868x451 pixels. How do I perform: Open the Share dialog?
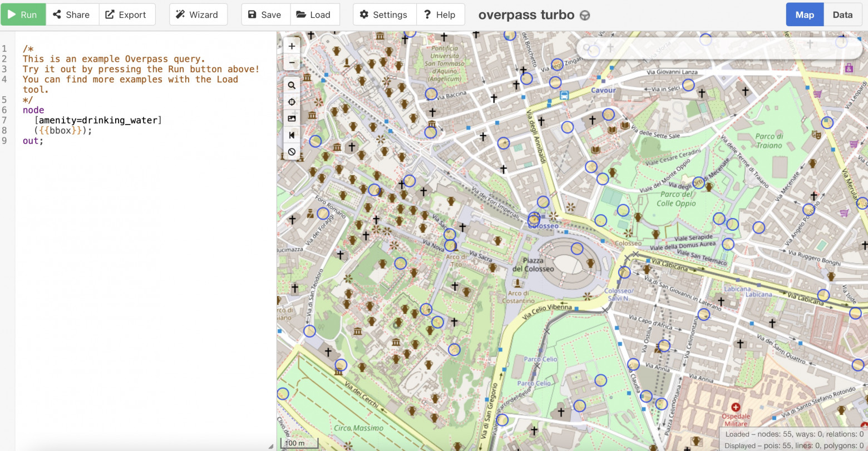[72, 14]
